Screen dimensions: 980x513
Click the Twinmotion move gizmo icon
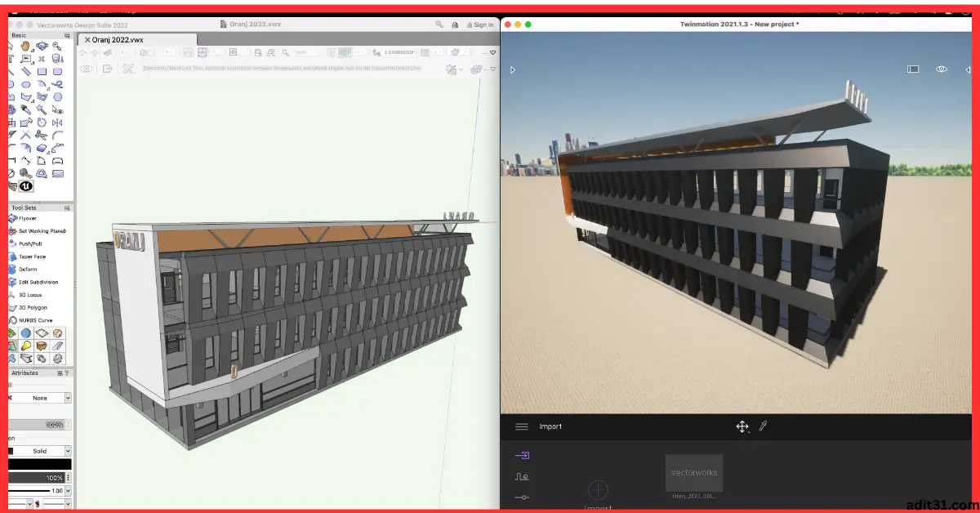pos(742,426)
